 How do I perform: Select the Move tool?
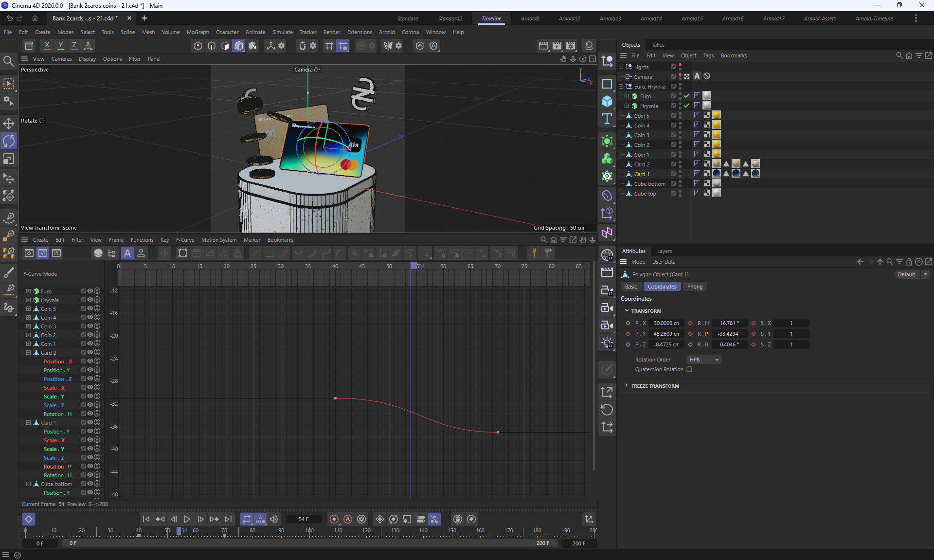(9, 123)
